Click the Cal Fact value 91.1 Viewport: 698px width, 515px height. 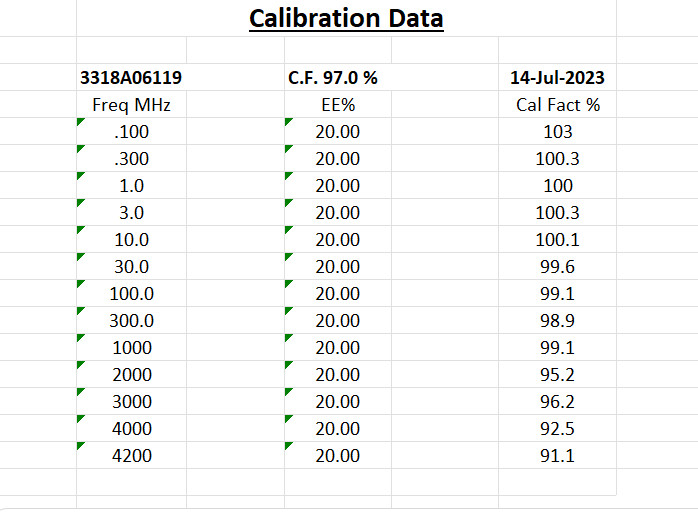pos(557,455)
